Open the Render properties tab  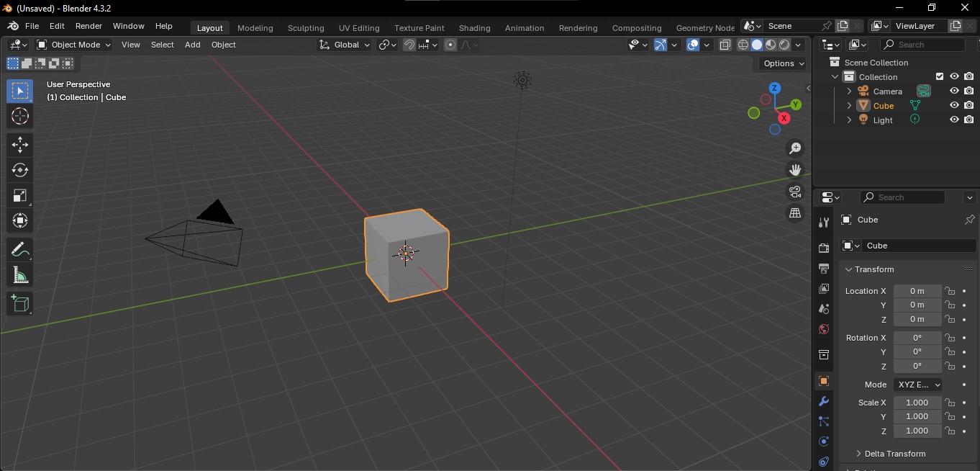tap(824, 248)
